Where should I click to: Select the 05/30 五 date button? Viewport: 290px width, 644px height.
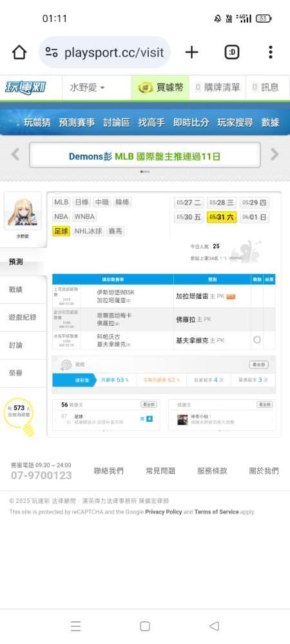pyautogui.click(x=189, y=217)
